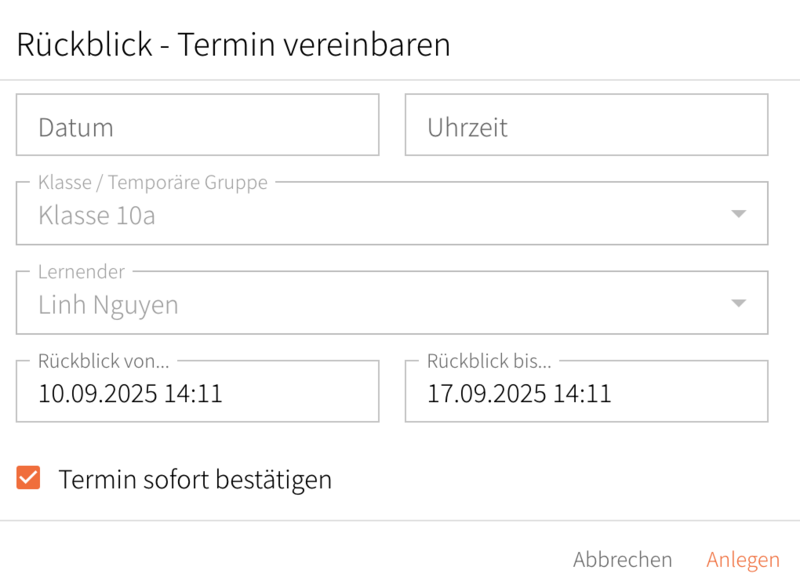
Task: Confirm with the Anlegen button
Action: [x=742, y=560]
